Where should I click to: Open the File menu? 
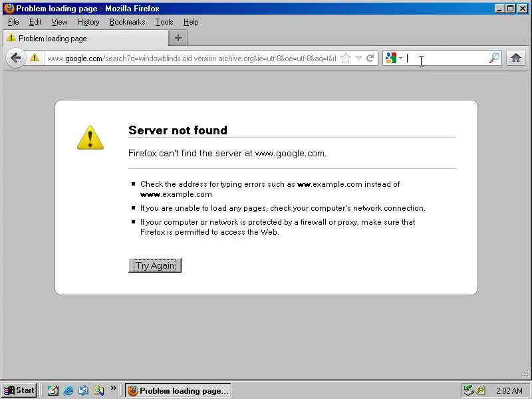[x=13, y=22]
